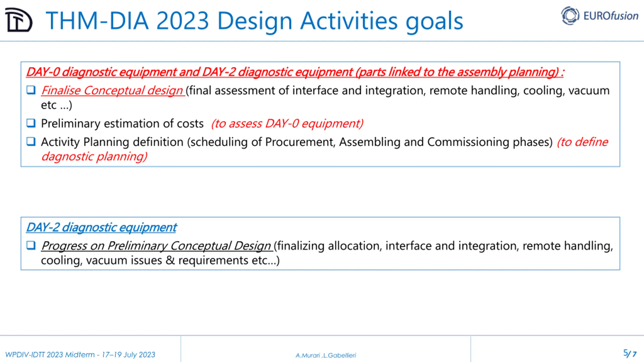Select the text 'Activity Planning definition'

[112, 142]
